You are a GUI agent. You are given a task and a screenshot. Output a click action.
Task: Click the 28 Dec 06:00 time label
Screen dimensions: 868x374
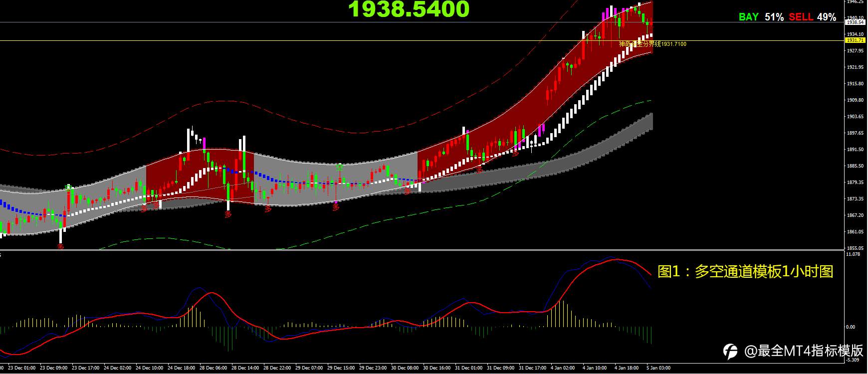pyautogui.click(x=214, y=368)
